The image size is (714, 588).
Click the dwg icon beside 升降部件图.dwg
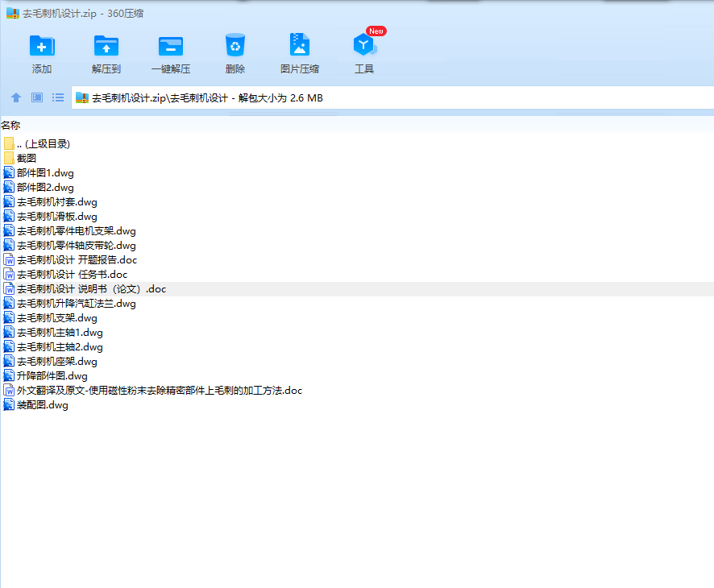(9, 375)
